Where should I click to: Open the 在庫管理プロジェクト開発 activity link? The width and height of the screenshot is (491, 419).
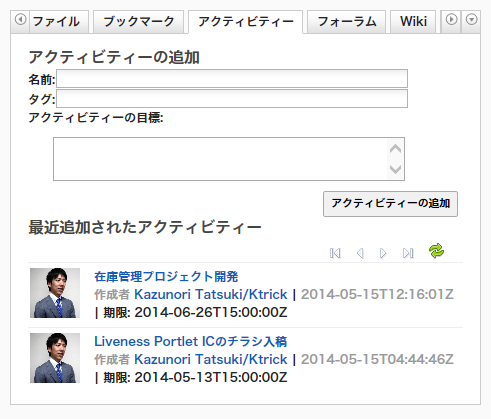(x=166, y=277)
